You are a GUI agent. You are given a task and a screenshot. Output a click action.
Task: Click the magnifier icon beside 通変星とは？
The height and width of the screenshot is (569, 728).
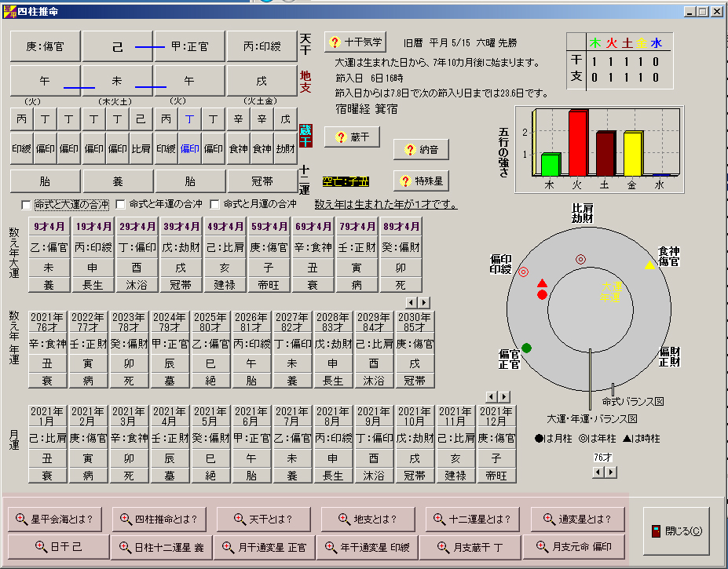click(549, 519)
